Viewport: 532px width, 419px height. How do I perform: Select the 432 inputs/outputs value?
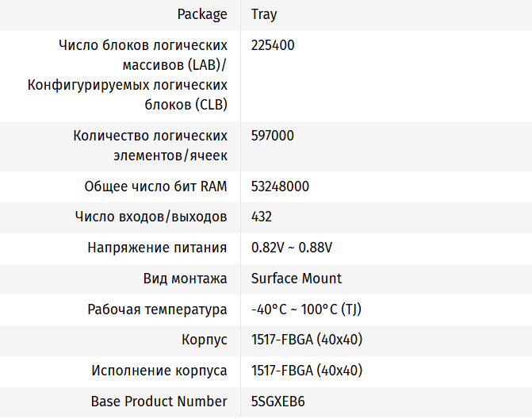coord(262,217)
